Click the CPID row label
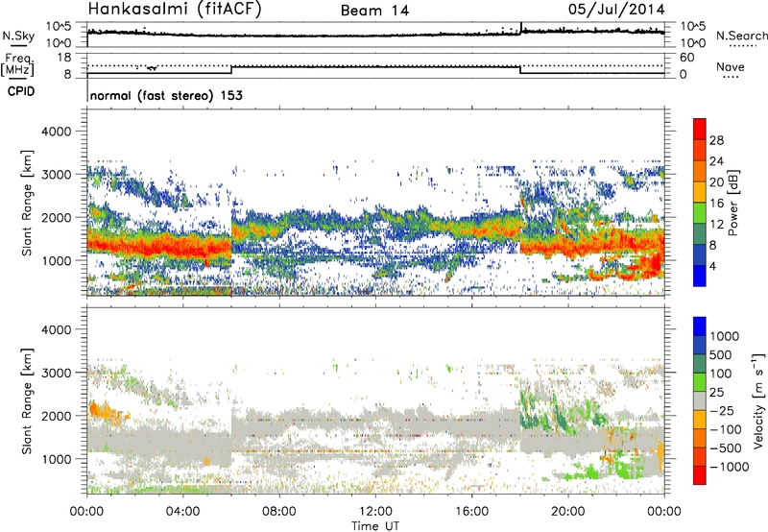 tap(21, 91)
